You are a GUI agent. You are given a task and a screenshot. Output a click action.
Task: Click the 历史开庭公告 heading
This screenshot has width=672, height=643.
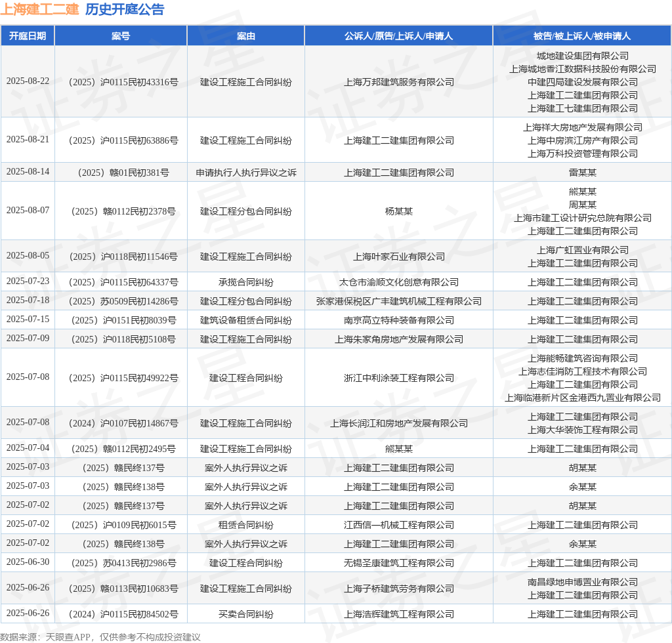(125, 9)
